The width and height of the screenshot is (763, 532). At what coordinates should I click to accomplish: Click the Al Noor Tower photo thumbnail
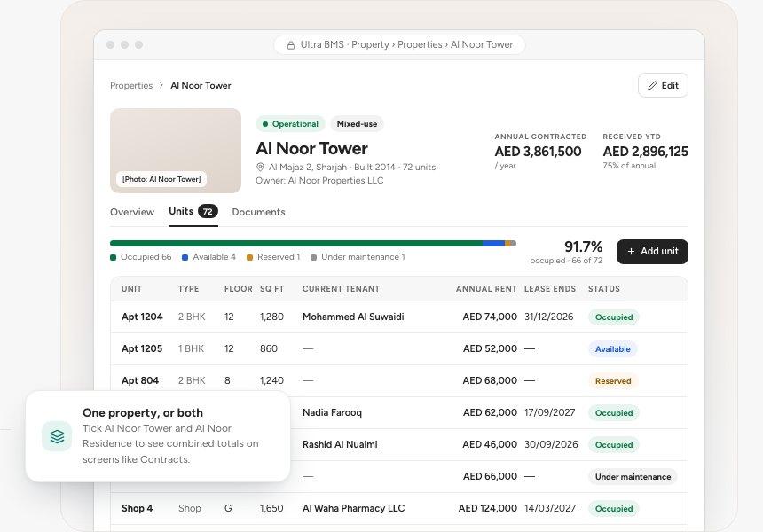point(176,151)
